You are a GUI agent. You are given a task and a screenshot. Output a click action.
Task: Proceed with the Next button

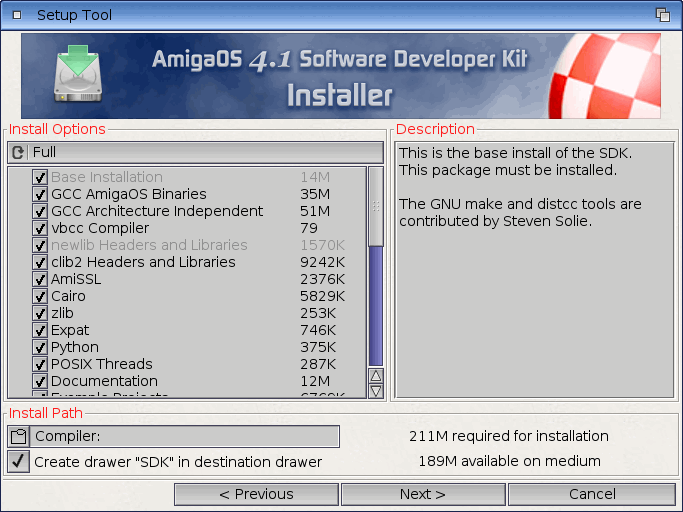coord(423,494)
